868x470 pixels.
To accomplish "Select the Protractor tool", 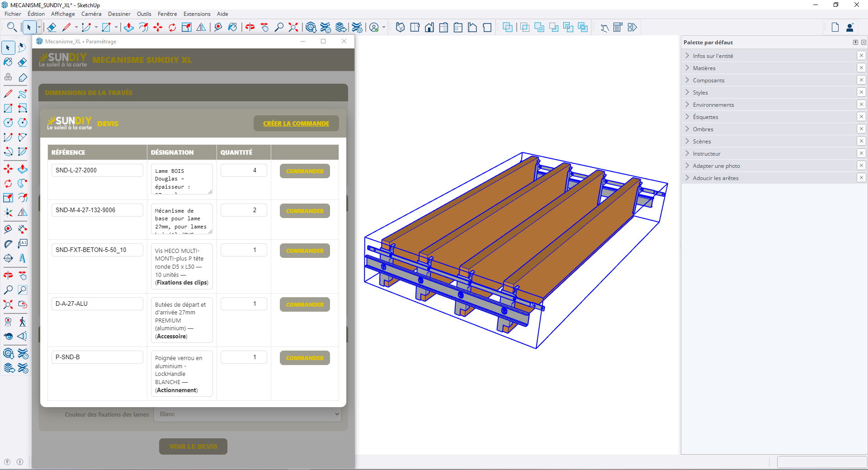I will 8,244.
